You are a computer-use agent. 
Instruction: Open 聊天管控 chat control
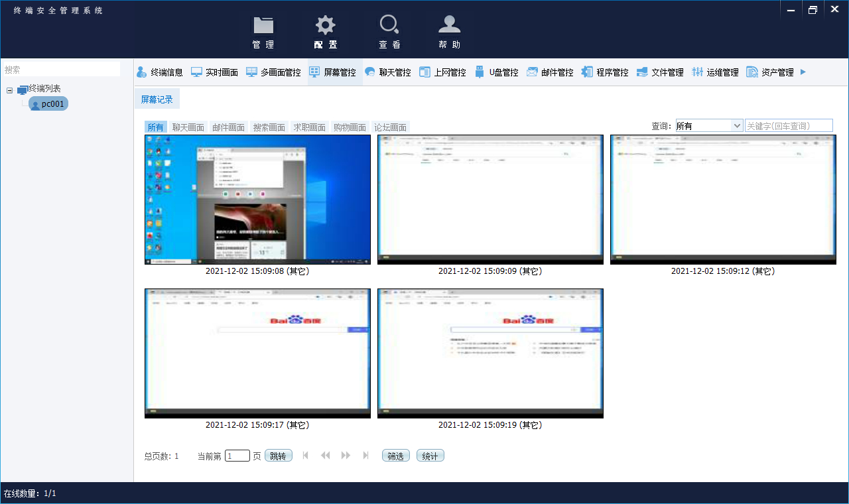click(x=388, y=72)
